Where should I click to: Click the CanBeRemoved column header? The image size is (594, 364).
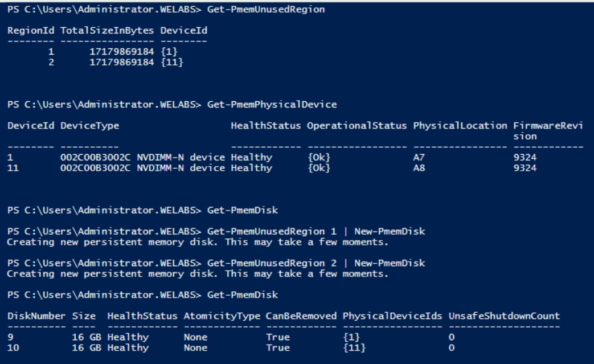point(301,316)
